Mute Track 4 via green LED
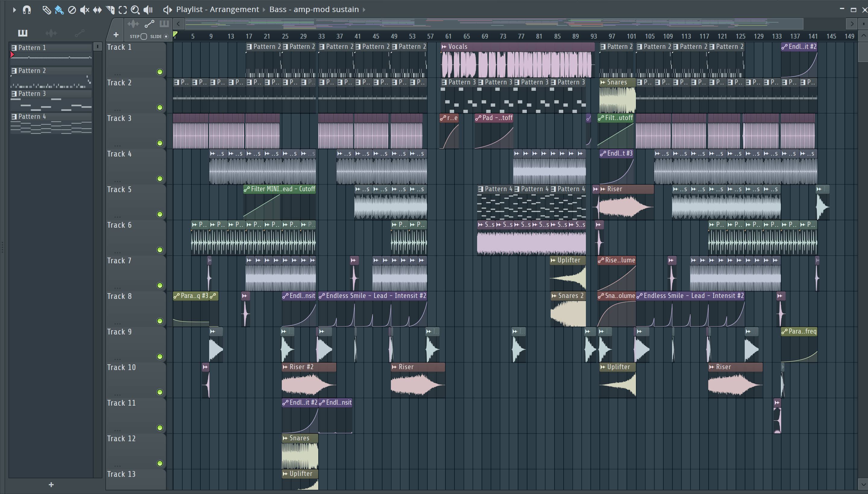868x494 pixels. (160, 179)
